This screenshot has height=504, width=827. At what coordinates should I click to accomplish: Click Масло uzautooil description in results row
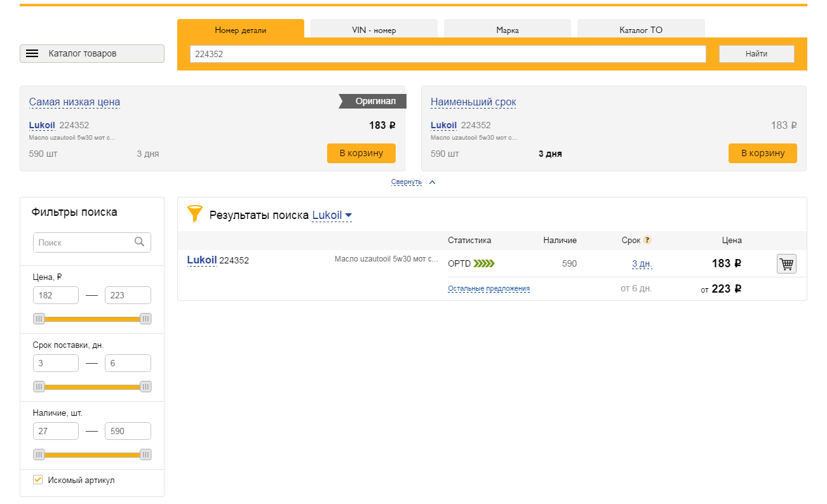pyautogui.click(x=386, y=259)
